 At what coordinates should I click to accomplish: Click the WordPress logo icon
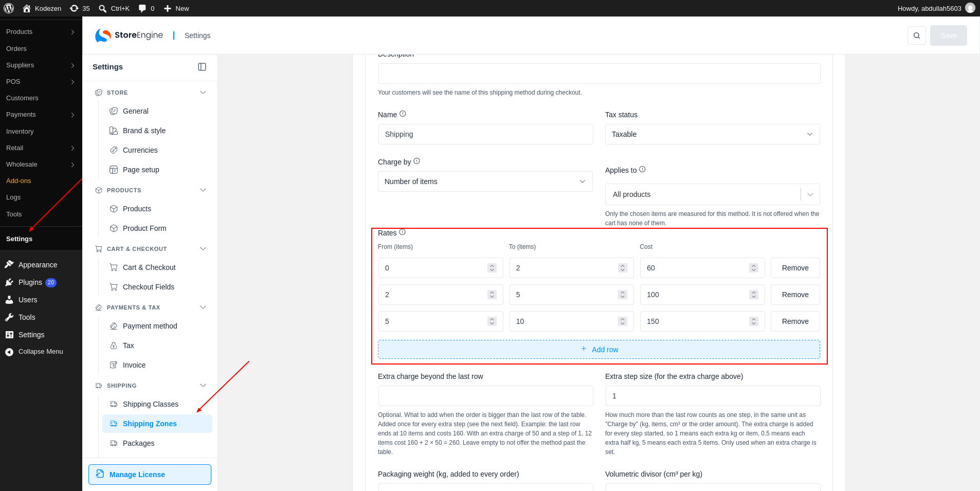9,8
